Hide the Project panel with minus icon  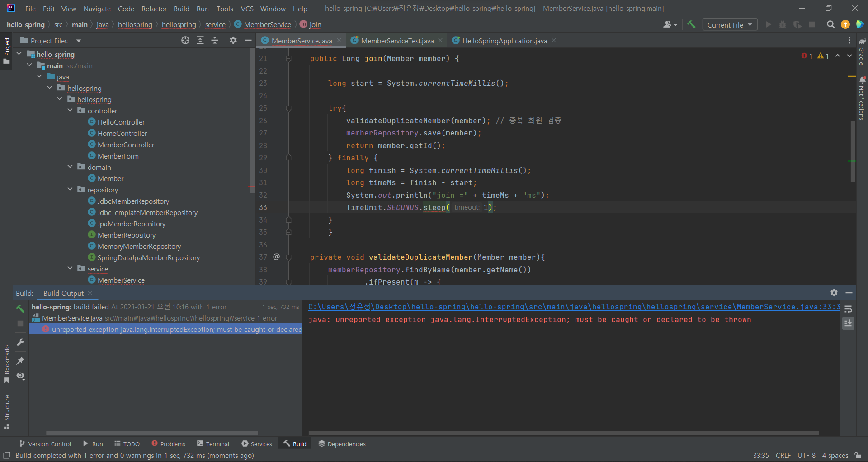pos(248,40)
